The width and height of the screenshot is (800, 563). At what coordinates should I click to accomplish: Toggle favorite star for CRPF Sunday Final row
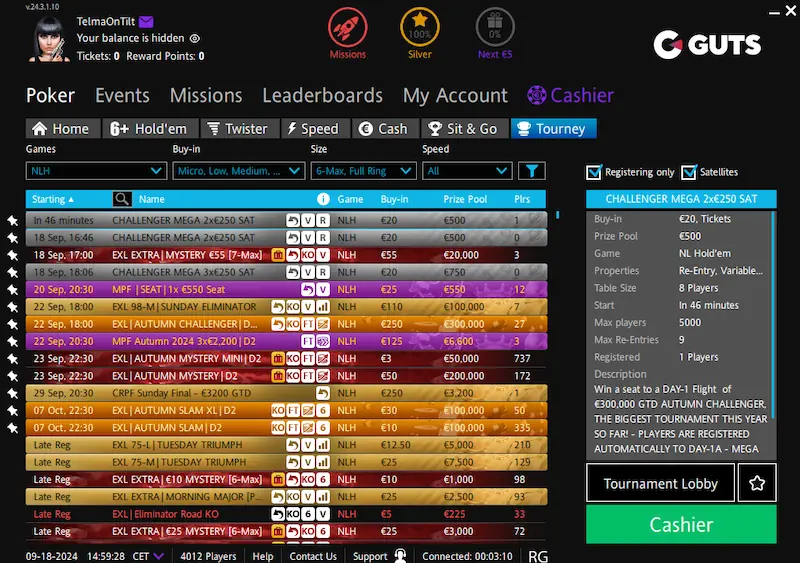click(13, 394)
